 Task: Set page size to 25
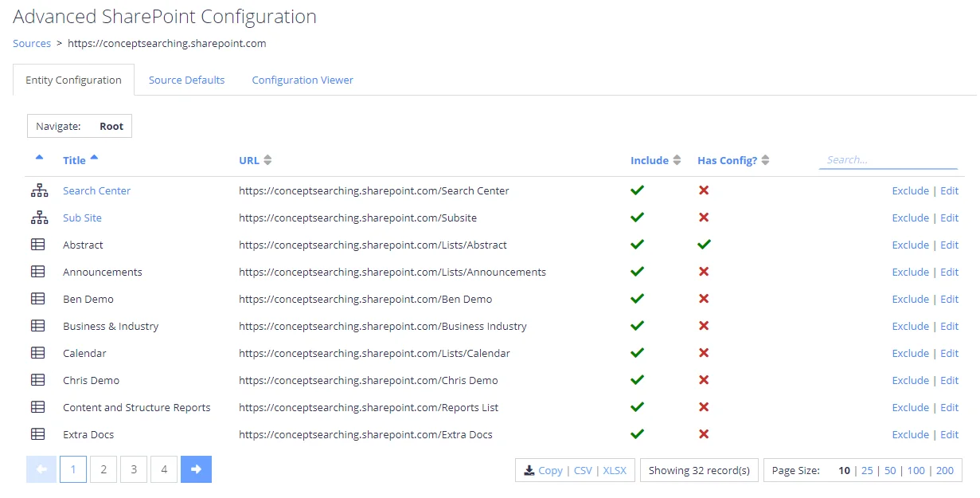tap(867, 471)
